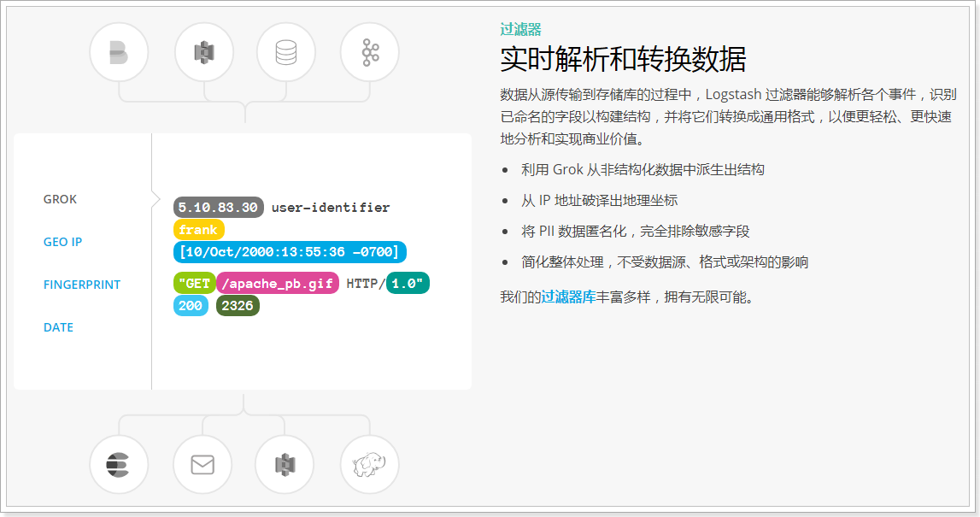Click the S3 output icon
The width and height of the screenshot is (980, 517).
[x=284, y=465]
